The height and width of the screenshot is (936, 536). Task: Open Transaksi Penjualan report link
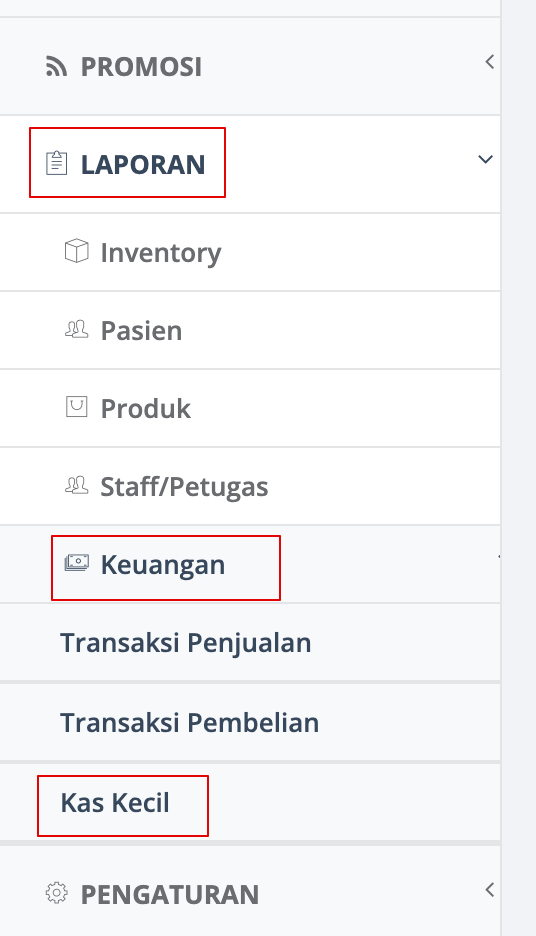coord(250,642)
